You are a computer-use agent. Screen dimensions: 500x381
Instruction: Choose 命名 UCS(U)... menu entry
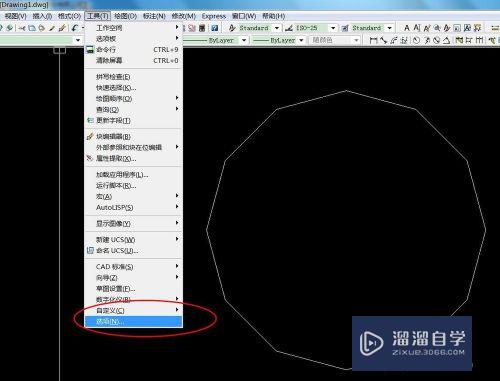coord(133,251)
